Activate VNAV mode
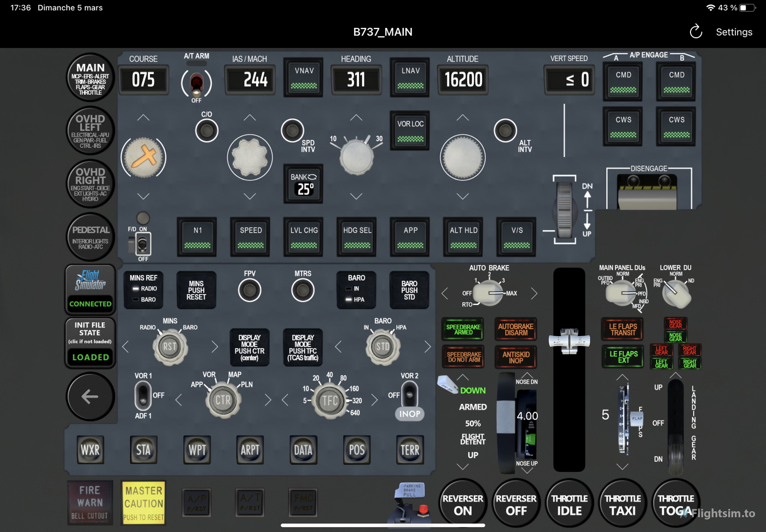 click(x=303, y=77)
